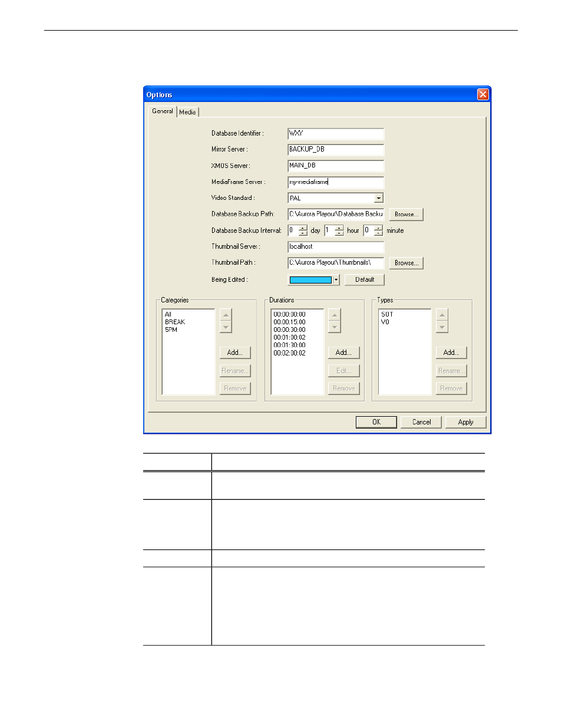Image resolution: width=562 pixels, height=728 pixels.
Task: Apply the option changes
Action: (x=465, y=422)
